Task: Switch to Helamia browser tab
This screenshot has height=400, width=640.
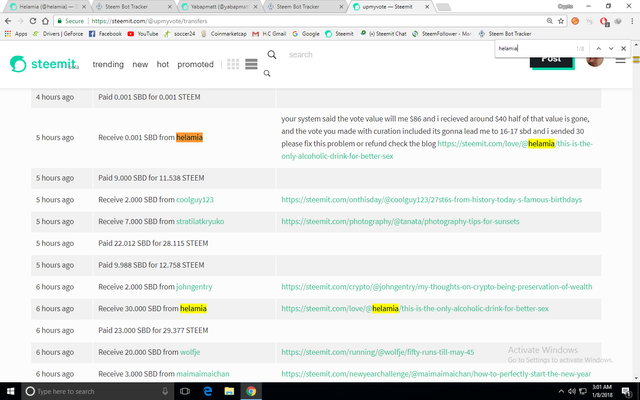Action: [48, 7]
